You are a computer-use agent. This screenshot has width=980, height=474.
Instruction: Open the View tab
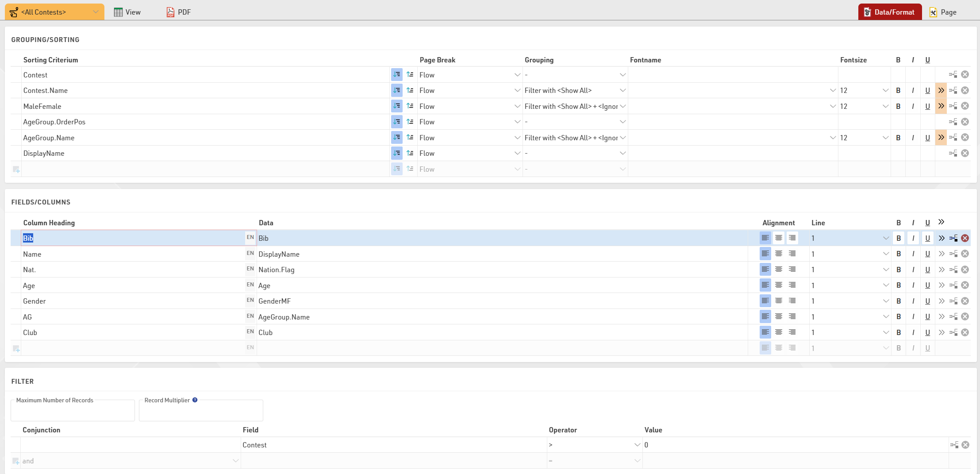pos(127,12)
